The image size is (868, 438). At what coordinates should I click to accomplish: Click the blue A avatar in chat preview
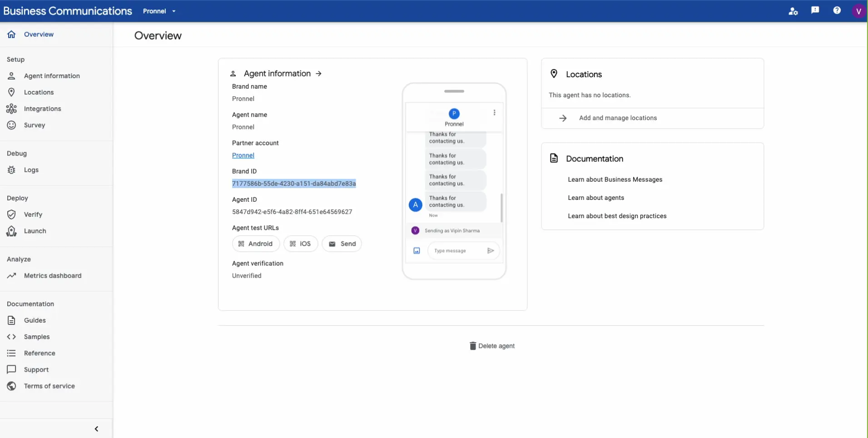coord(415,205)
